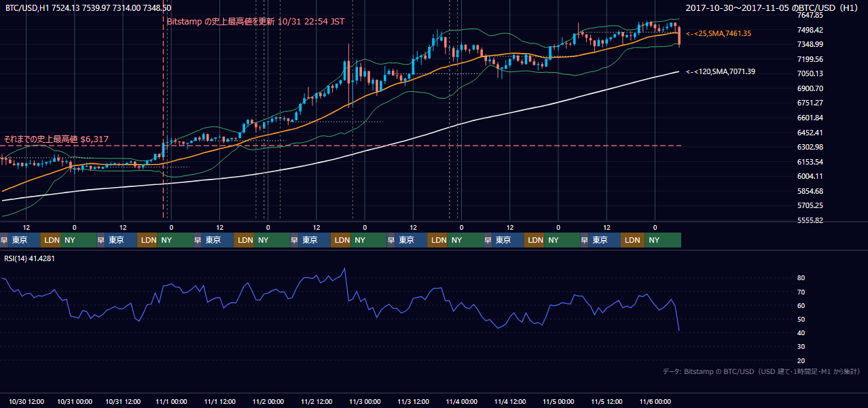The width and height of the screenshot is (868, 408).
Task: Select time axis label 11/4 00:00
Action: click(x=462, y=402)
